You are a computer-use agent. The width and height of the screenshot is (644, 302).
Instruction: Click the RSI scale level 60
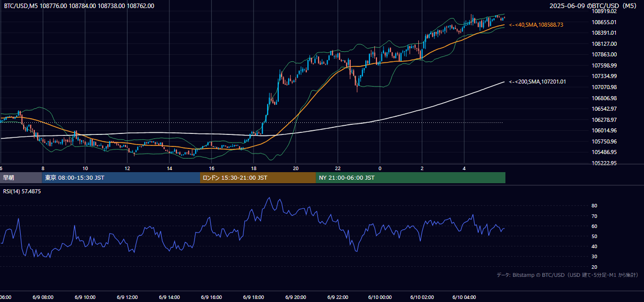pos(594,226)
